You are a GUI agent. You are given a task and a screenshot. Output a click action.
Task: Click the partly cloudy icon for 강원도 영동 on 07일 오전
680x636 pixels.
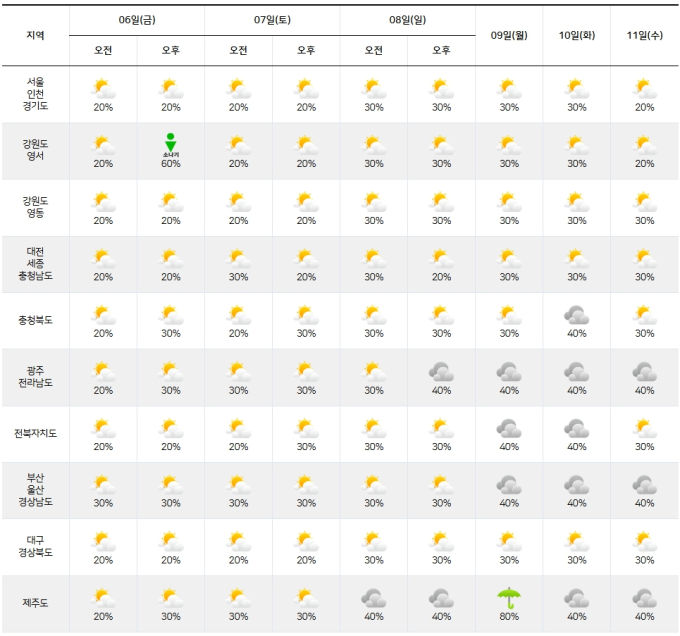(239, 202)
